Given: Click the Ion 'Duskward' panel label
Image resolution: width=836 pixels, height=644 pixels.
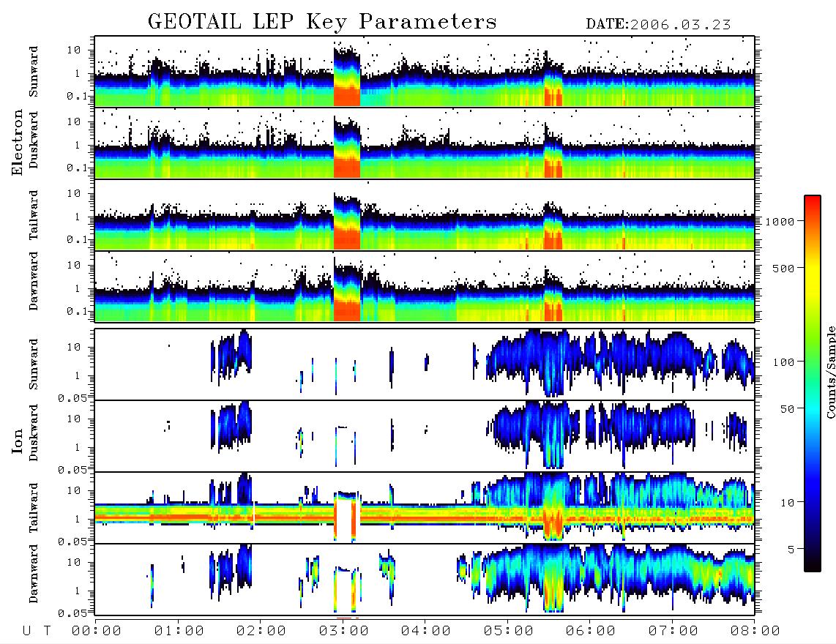Looking at the screenshot, I should coord(33,433).
